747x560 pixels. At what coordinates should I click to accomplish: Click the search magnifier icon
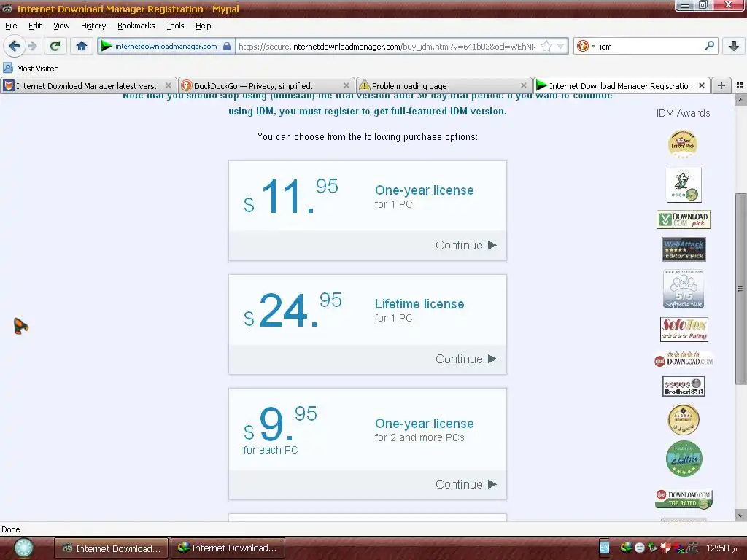pyautogui.click(x=709, y=46)
